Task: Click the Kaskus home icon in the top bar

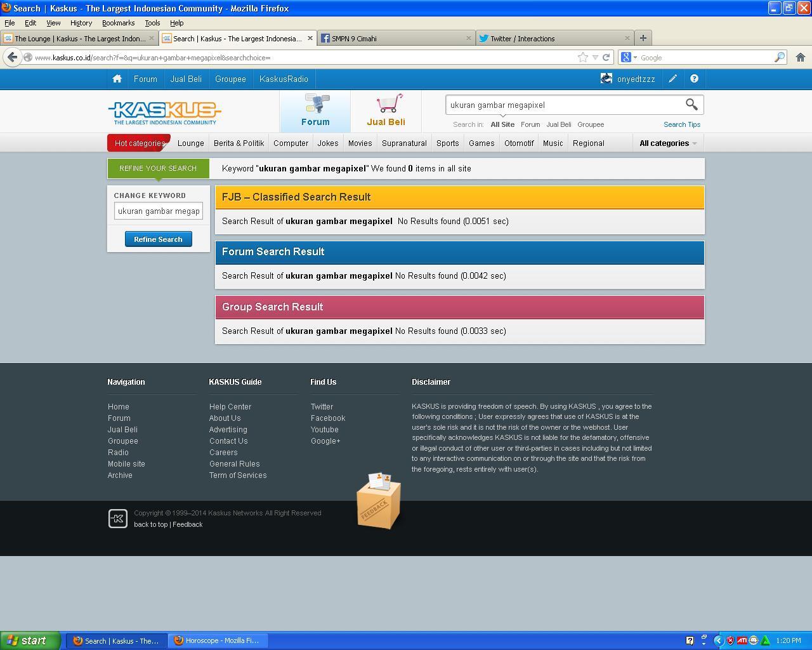Action: coord(117,79)
